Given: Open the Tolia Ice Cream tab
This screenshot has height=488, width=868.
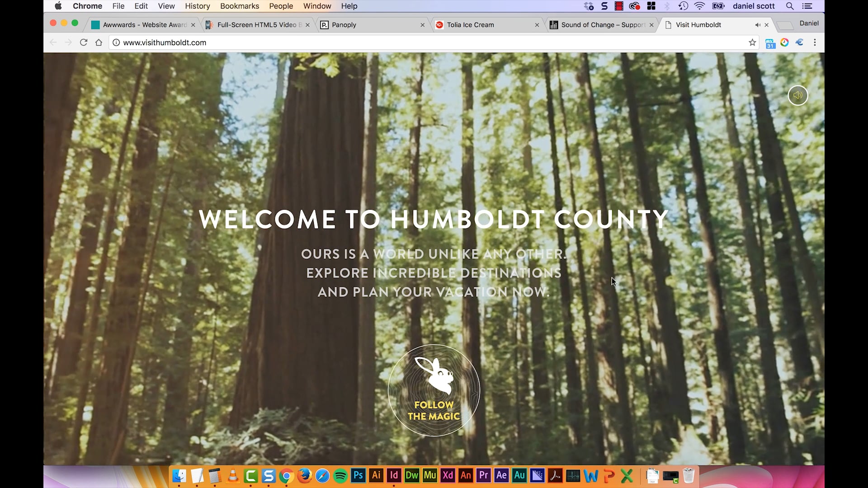Looking at the screenshot, I should 471,24.
